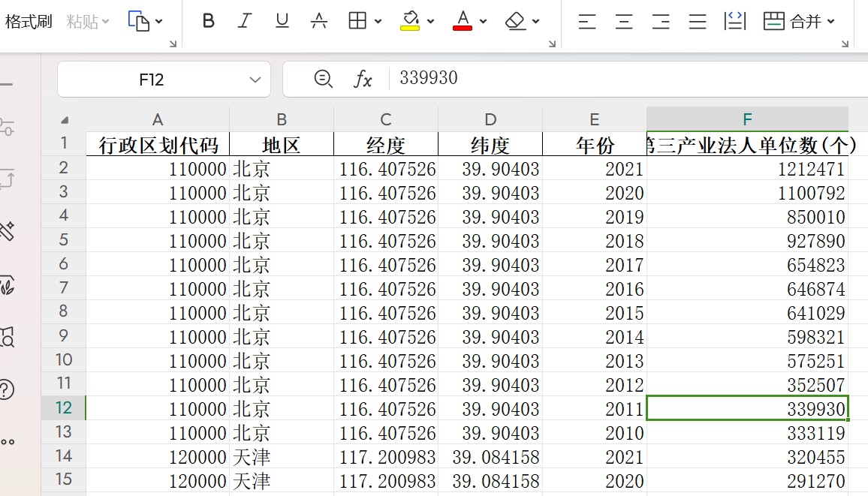
Task: Expand the 合并 merge cells dropdown
Action: pyautogui.click(x=830, y=22)
